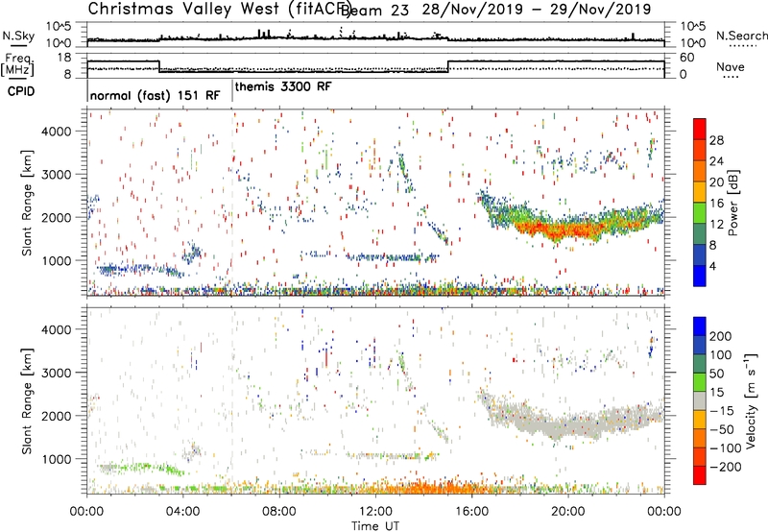Screen dimensions: 768x532
Task: Click the '16:00' time axis tick label
Action: (471, 512)
